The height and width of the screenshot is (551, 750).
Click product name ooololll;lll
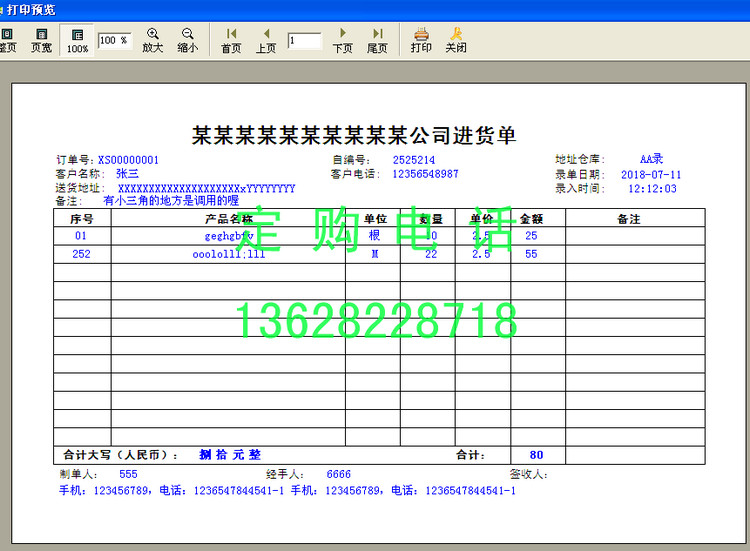[x=229, y=254]
